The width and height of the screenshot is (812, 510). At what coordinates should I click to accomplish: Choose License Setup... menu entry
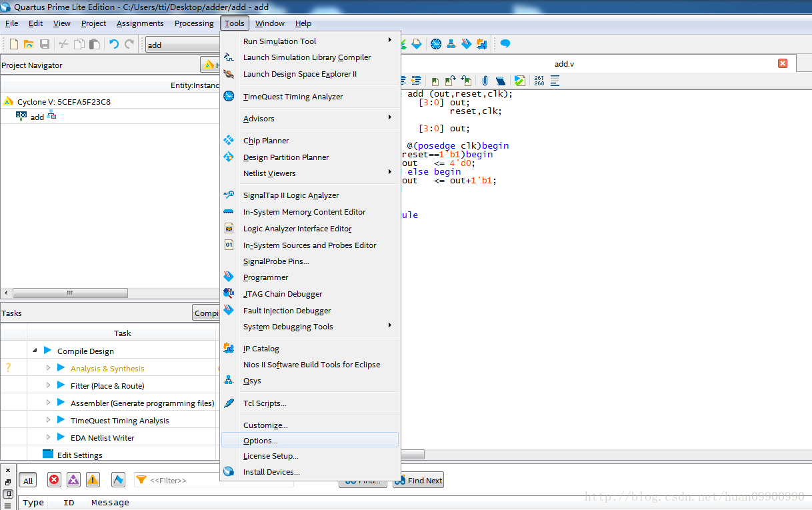(x=310, y=455)
